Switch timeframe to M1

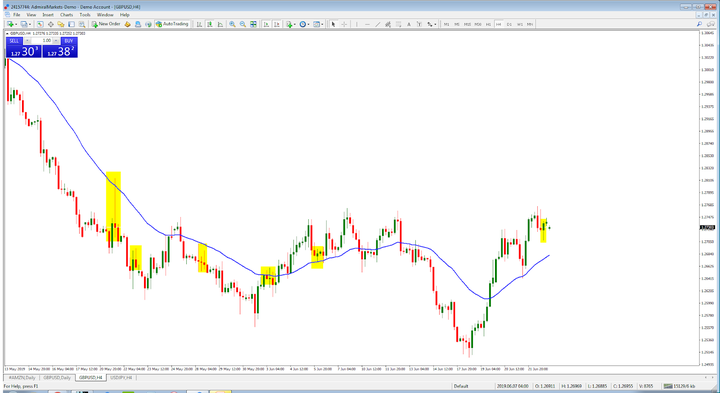(446, 24)
